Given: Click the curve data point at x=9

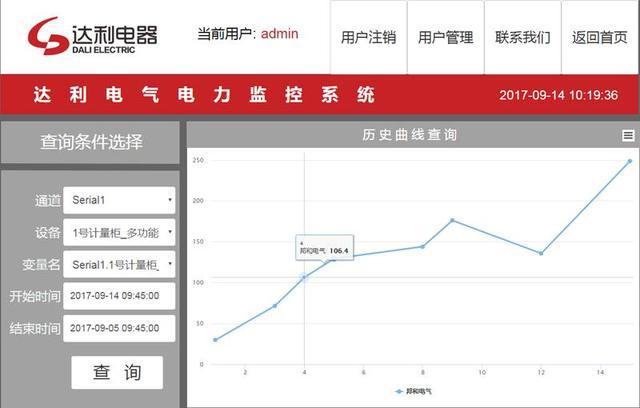Looking at the screenshot, I should click(x=452, y=220).
